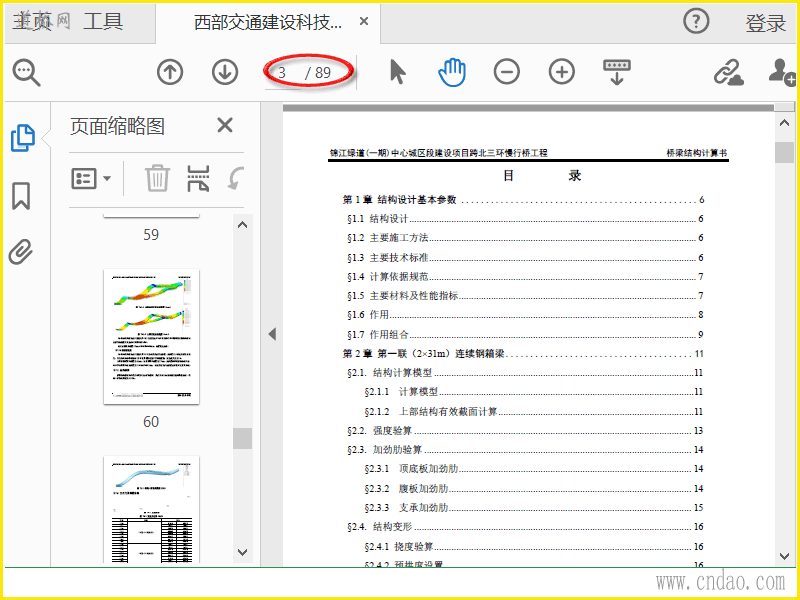
Task: Click the page number input field
Action: click(282, 72)
